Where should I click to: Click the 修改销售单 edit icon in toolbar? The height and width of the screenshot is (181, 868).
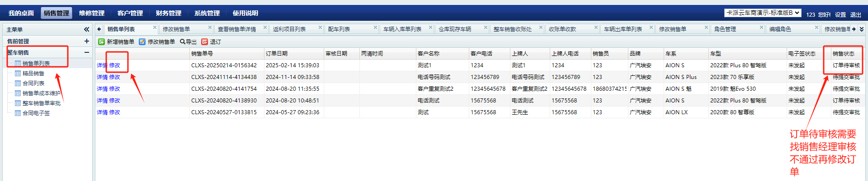point(142,42)
